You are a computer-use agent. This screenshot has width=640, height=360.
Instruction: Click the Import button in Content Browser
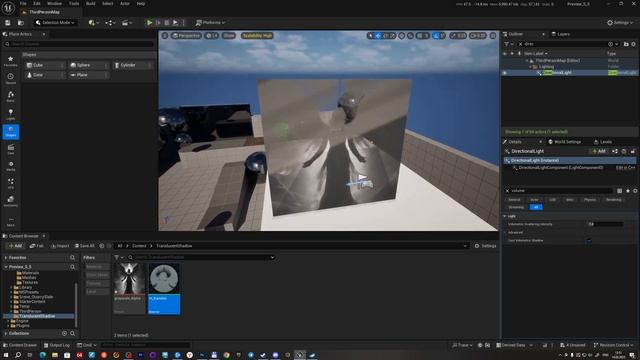click(x=60, y=246)
